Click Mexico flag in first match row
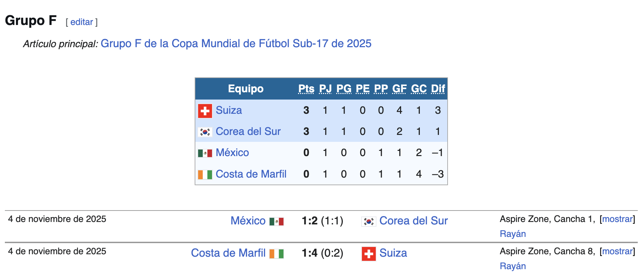 (x=277, y=221)
